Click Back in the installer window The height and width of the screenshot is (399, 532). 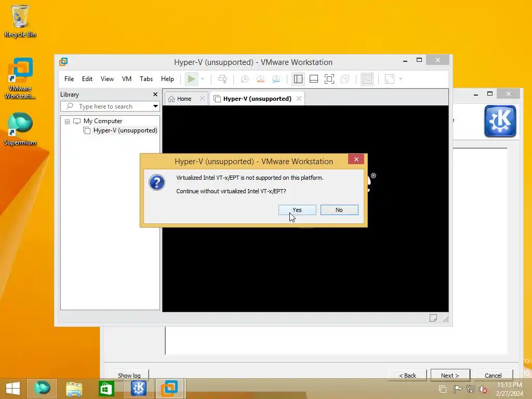pos(407,375)
